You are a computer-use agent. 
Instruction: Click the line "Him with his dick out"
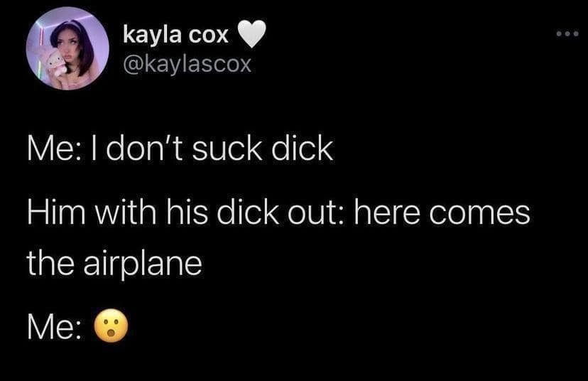click(278, 213)
